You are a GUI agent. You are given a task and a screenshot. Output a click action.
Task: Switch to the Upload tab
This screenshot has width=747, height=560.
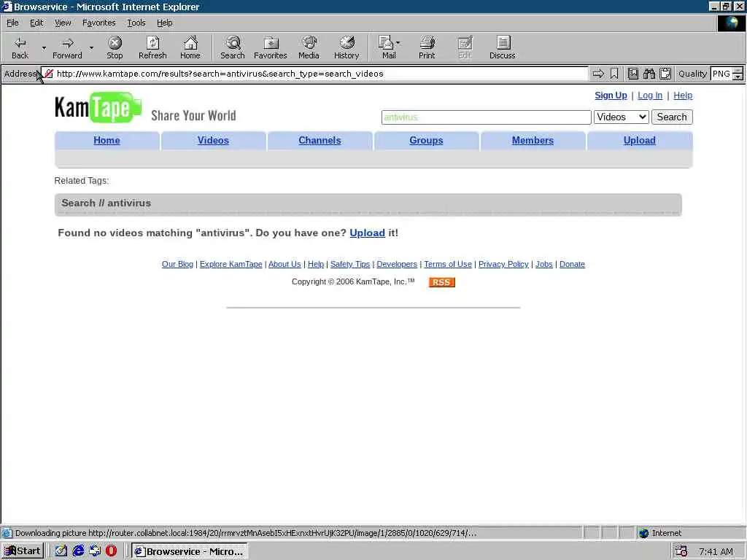639,141
